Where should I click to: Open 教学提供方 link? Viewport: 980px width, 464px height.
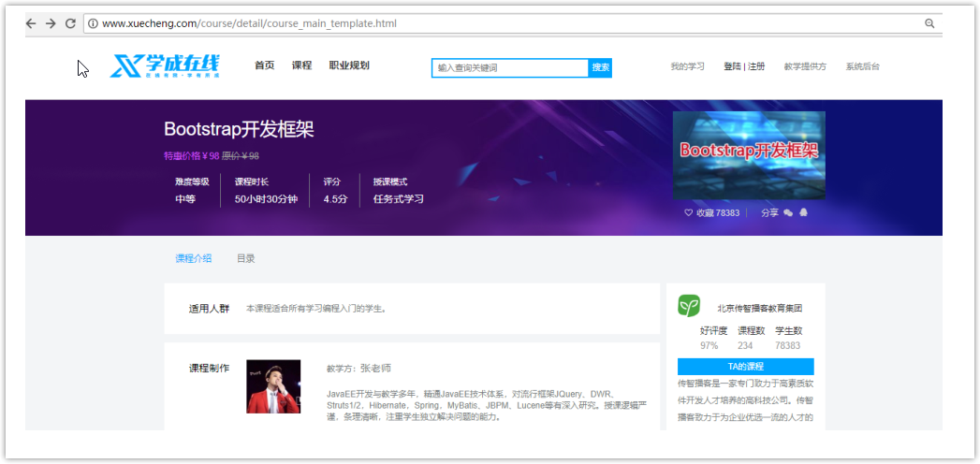pyautogui.click(x=805, y=66)
